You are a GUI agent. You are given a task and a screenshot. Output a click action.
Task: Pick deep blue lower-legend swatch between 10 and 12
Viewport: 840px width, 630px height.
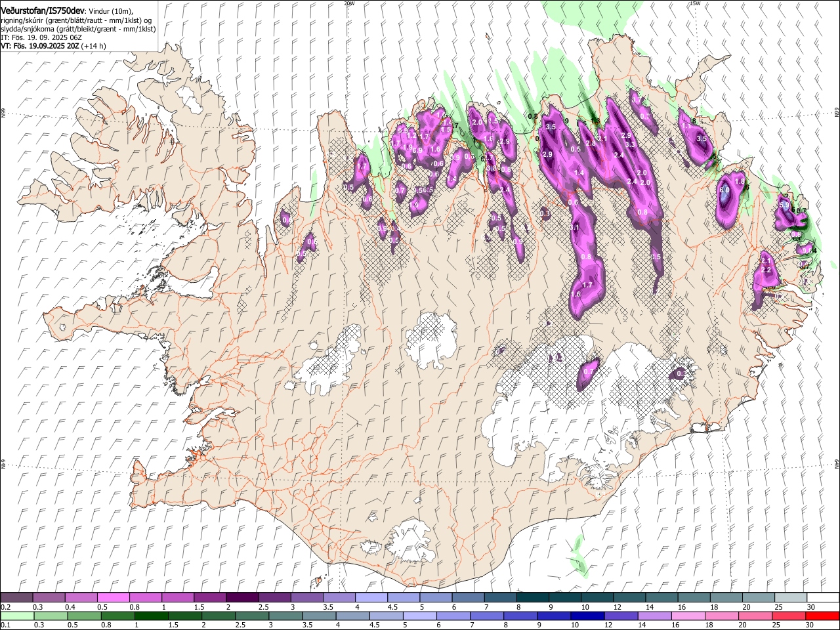click(x=588, y=616)
